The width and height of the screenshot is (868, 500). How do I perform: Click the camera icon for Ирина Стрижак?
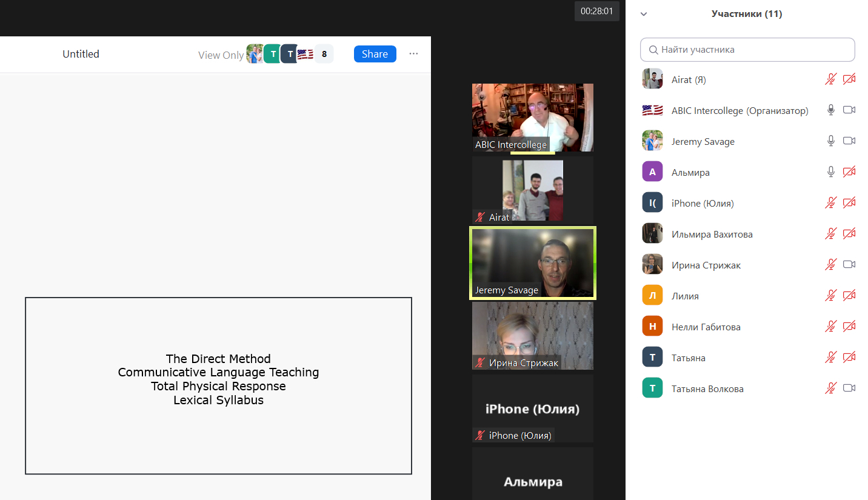(849, 265)
